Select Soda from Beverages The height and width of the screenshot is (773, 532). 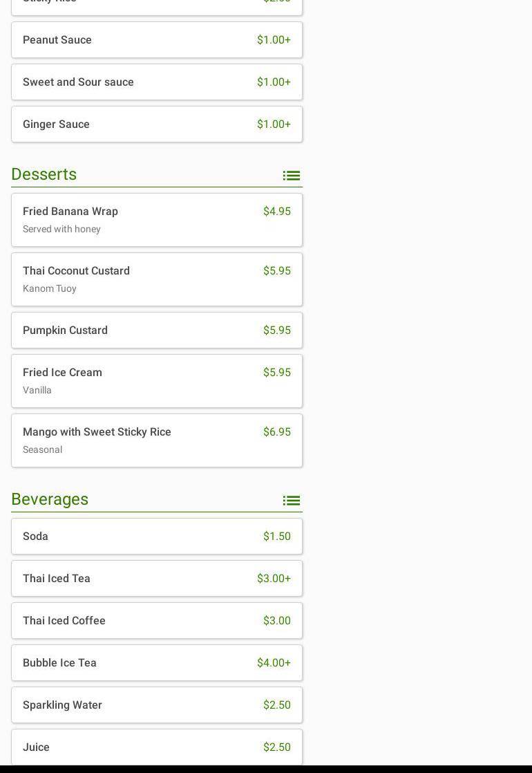tap(157, 537)
